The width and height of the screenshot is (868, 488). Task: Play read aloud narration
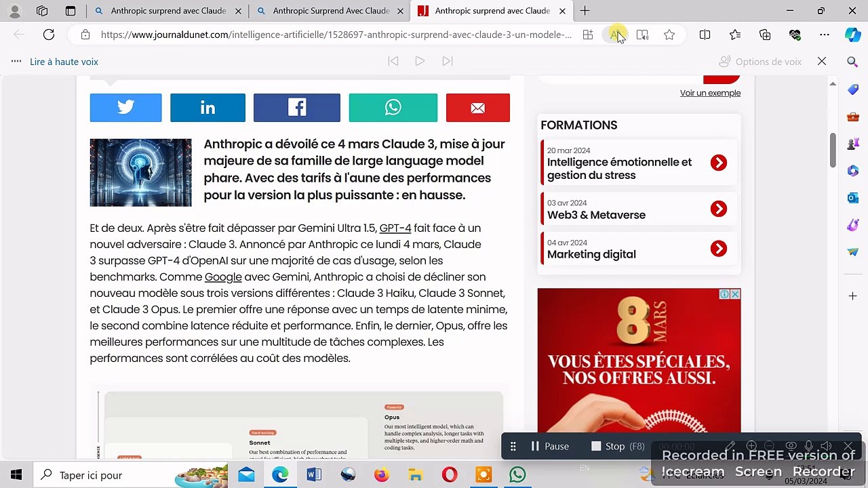tap(420, 62)
